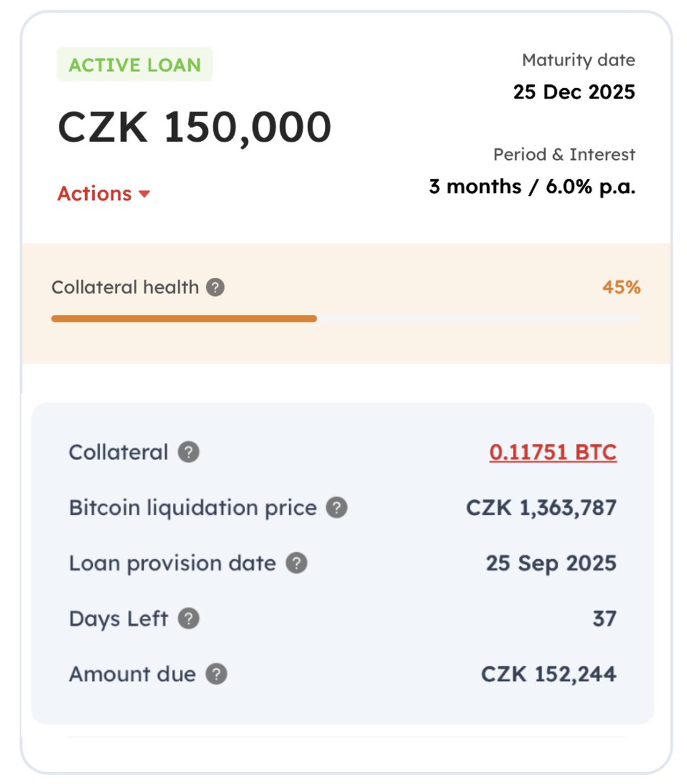This screenshot has width=687, height=784.
Task: Open the 0.11751 BTC collateral link
Action: [552, 452]
